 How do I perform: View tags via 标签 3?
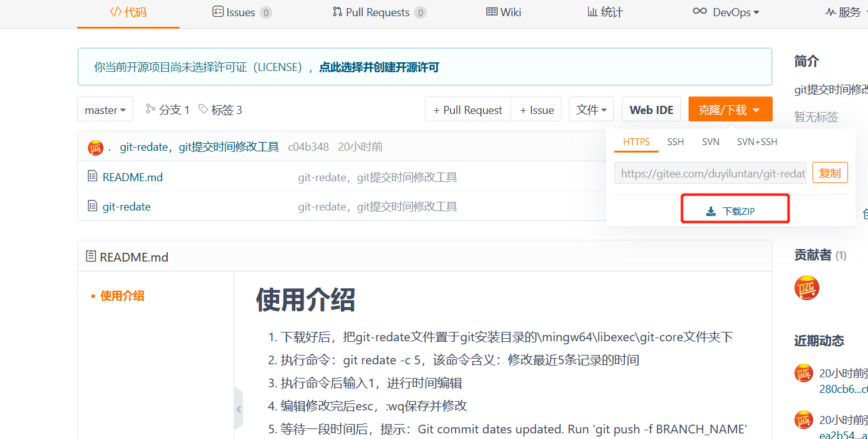point(220,110)
